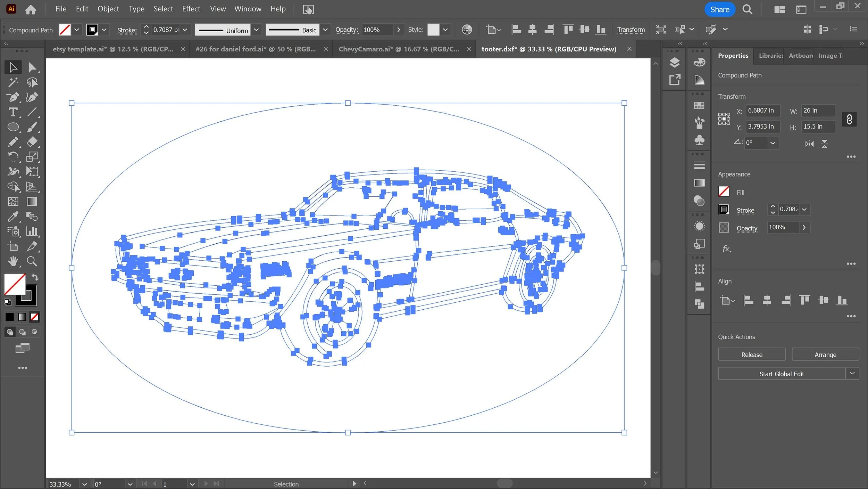Open the Layers panel icon
Screen dimensions: 868x489
[674, 63]
